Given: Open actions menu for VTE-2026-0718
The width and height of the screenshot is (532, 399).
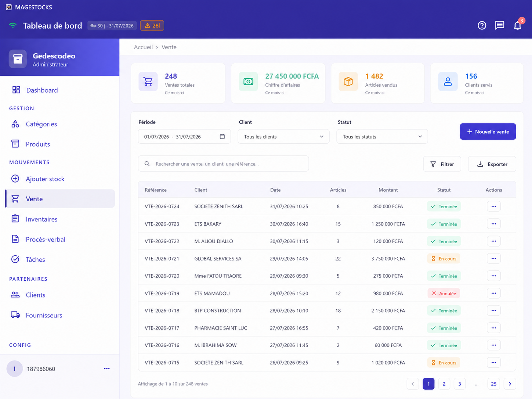Looking at the screenshot, I should pyautogui.click(x=494, y=310).
